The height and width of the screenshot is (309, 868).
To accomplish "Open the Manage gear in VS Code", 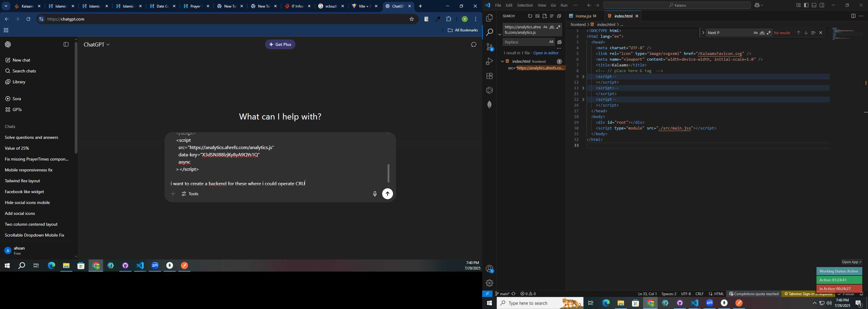I will [x=489, y=283].
